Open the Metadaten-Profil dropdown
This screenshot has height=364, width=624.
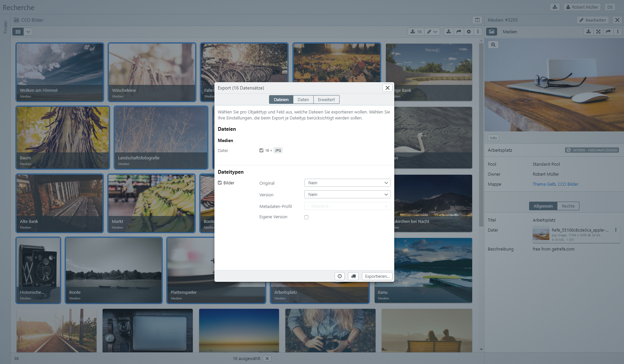pos(347,206)
